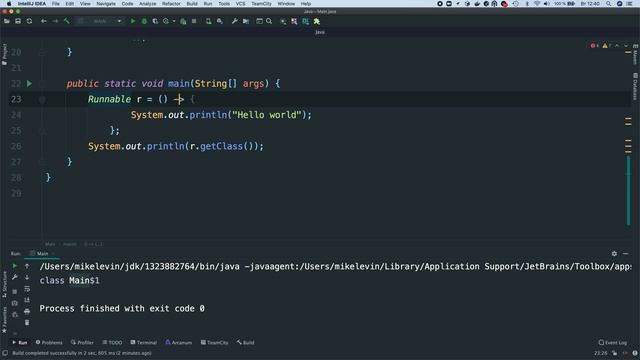Screen dimensions: 640x360
Task: Build project with the green hammer icon
Action: 67,21
